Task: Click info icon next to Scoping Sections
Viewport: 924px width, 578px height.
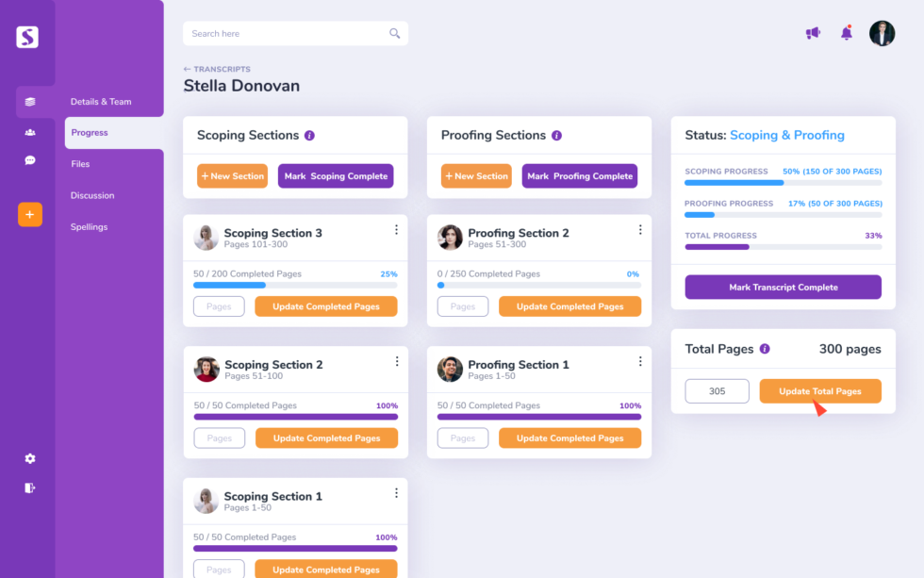Action: click(x=310, y=136)
